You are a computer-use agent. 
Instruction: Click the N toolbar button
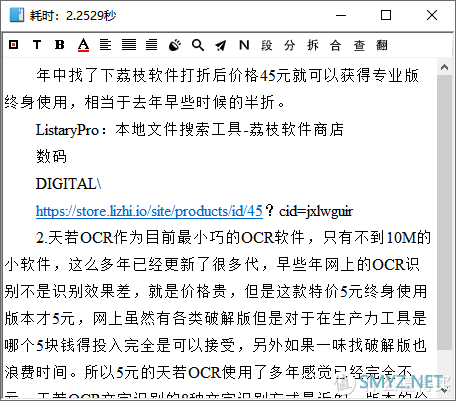pyautogui.click(x=244, y=45)
